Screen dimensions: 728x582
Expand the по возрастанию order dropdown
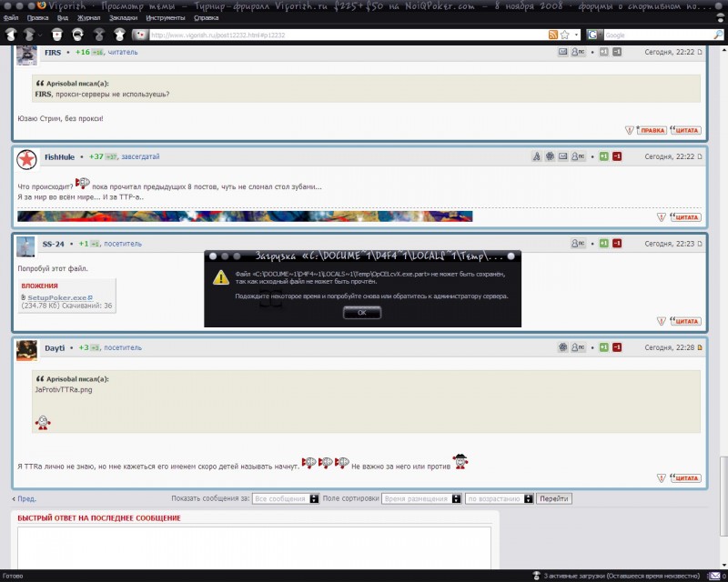tap(500, 498)
